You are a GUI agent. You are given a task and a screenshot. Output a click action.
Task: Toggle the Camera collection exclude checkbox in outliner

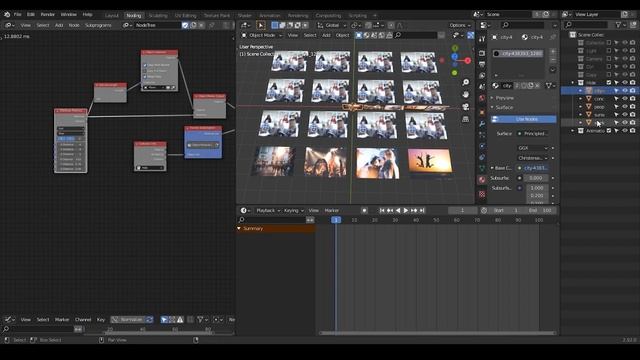click(609, 59)
